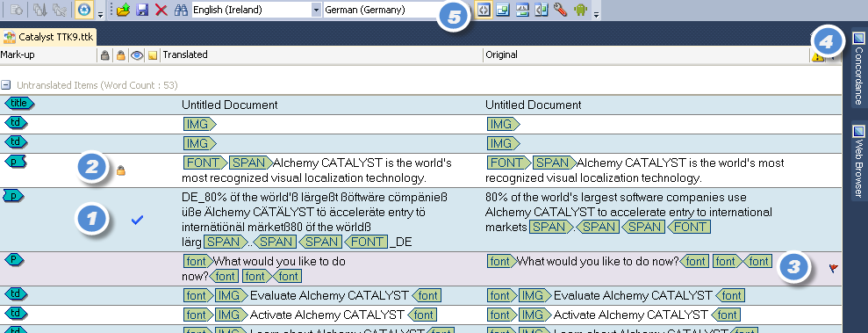Screen dimensions: 868x333
Task: Toggle the eye visibility column header
Action: 137,54
